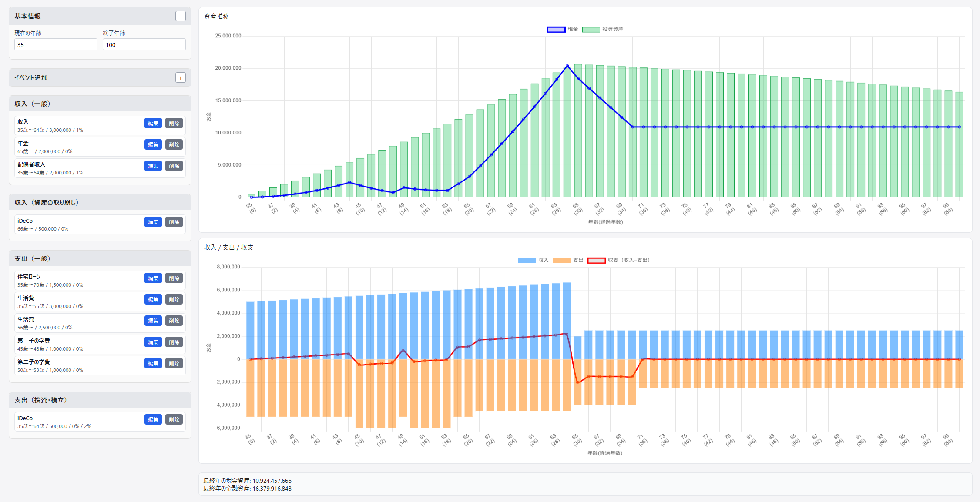Image resolution: width=980 pixels, height=502 pixels.
Task: Edit the 生活費 56歳〜 expense entry
Action: click(153, 321)
